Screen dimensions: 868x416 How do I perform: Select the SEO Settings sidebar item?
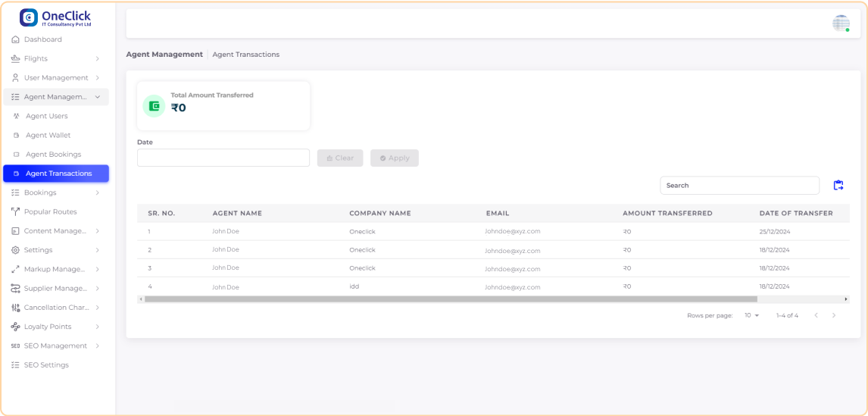(x=45, y=365)
